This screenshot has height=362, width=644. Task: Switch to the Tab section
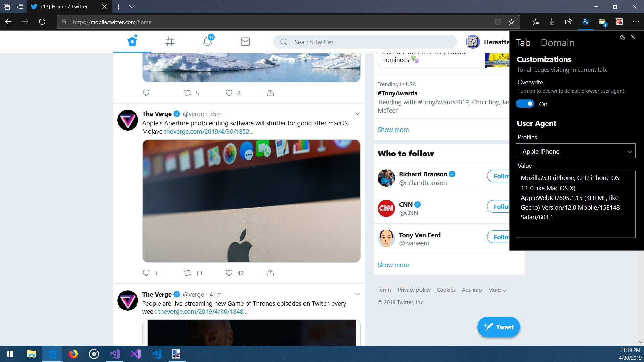click(523, 43)
